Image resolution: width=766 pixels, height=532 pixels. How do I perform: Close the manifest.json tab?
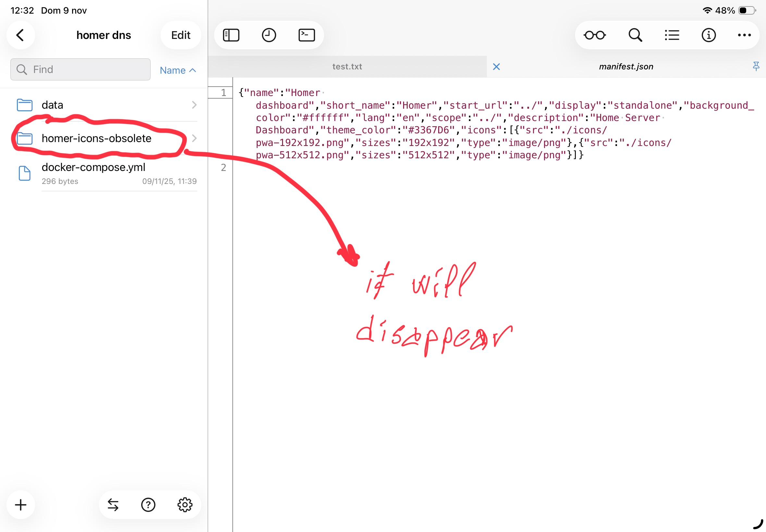(496, 67)
